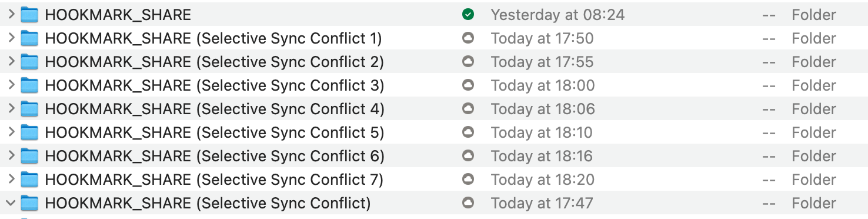Select the folder icon of HOOKMARK_SHARE
The image size is (868, 219).
coord(29,15)
